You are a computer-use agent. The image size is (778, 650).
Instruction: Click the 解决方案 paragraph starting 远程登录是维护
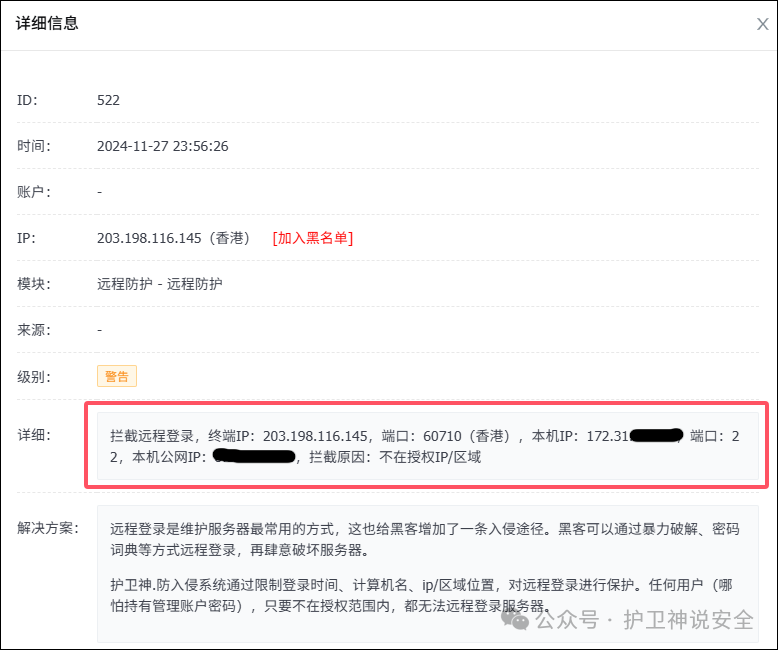coord(425,539)
